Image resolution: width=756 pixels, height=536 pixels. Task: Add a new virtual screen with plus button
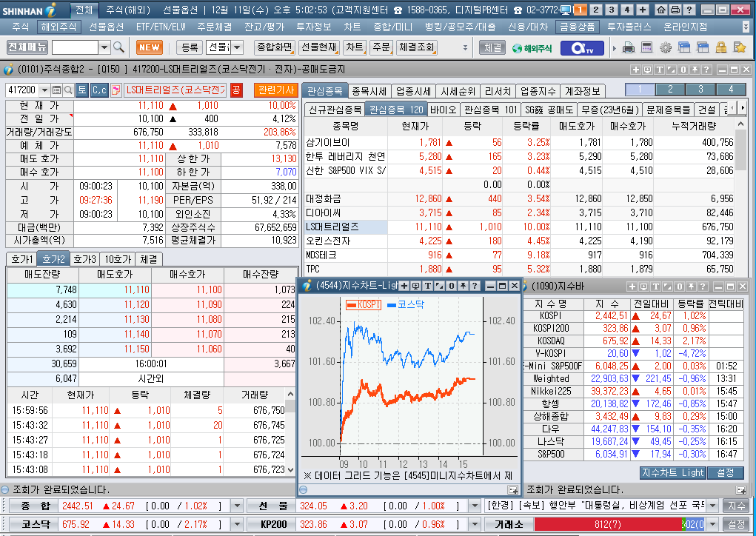(642, 9)
